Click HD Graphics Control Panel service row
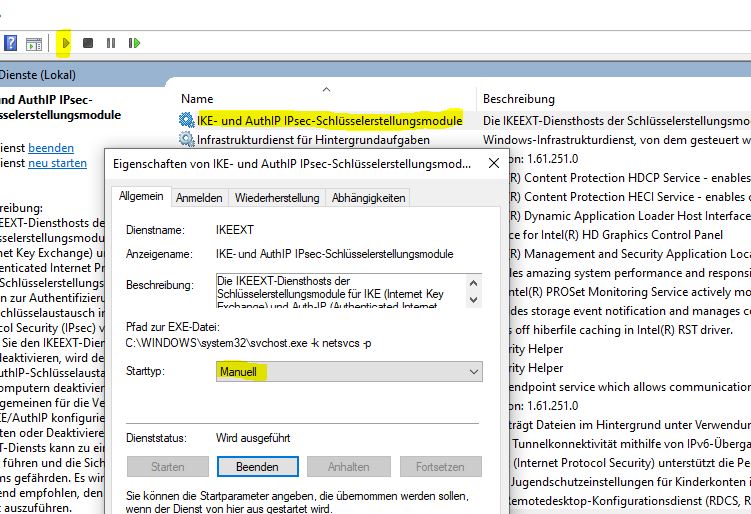 point(616,235)
